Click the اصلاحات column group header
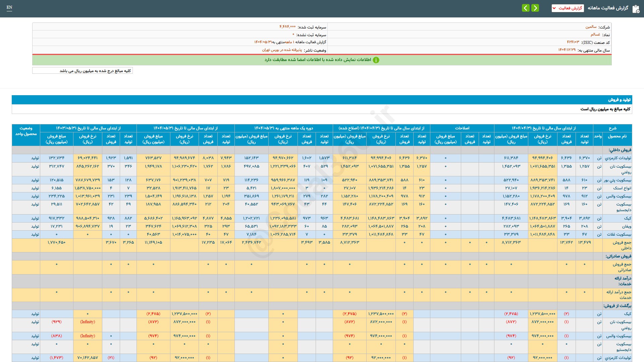This screenshot has height=362, width=644. (x=462, y=128)
